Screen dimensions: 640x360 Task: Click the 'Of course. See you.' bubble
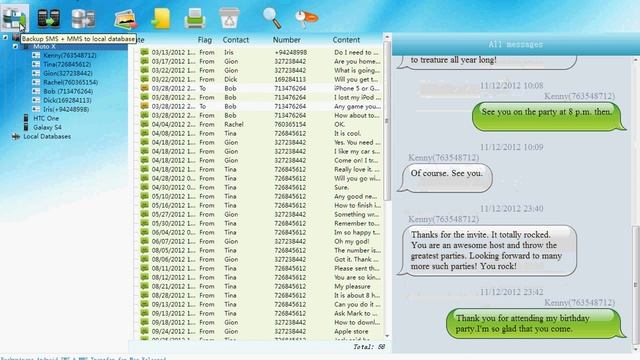[445, 178]
